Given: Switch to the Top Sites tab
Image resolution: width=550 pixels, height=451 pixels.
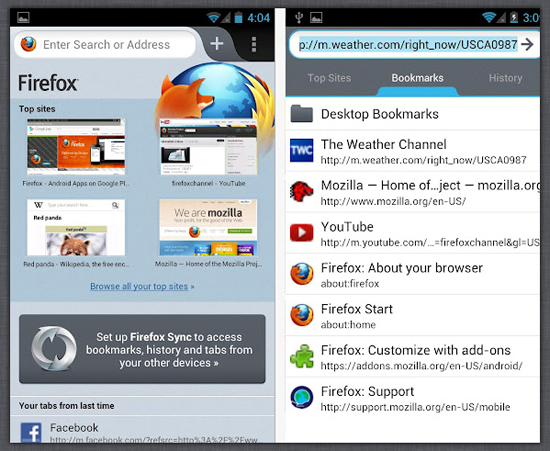Looking at the screenshot, I should [329, 78].
